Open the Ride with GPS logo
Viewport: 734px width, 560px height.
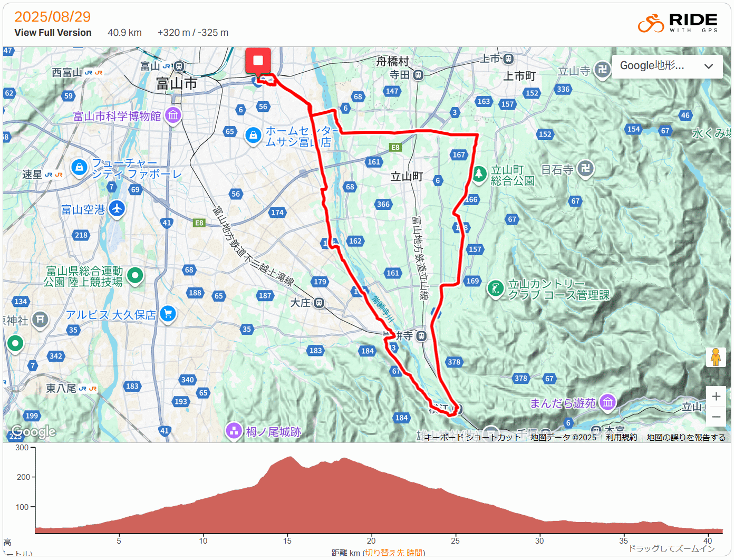(678, 23)
